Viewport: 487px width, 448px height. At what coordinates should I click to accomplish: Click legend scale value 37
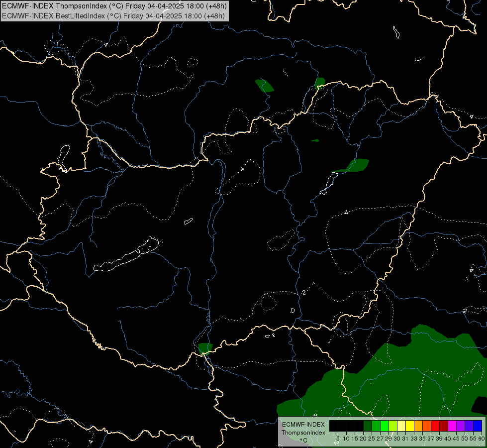tap(431, 439)
